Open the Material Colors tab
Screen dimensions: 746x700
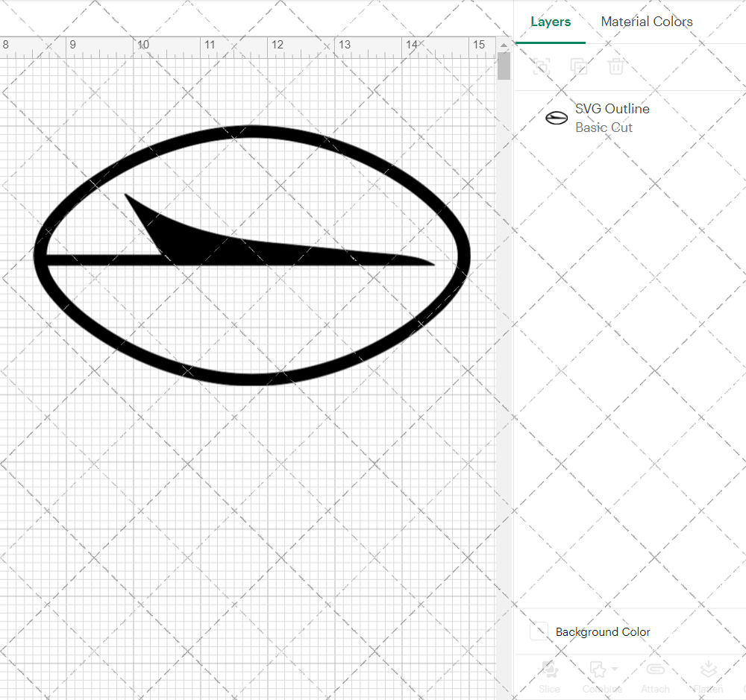point(647,22)
